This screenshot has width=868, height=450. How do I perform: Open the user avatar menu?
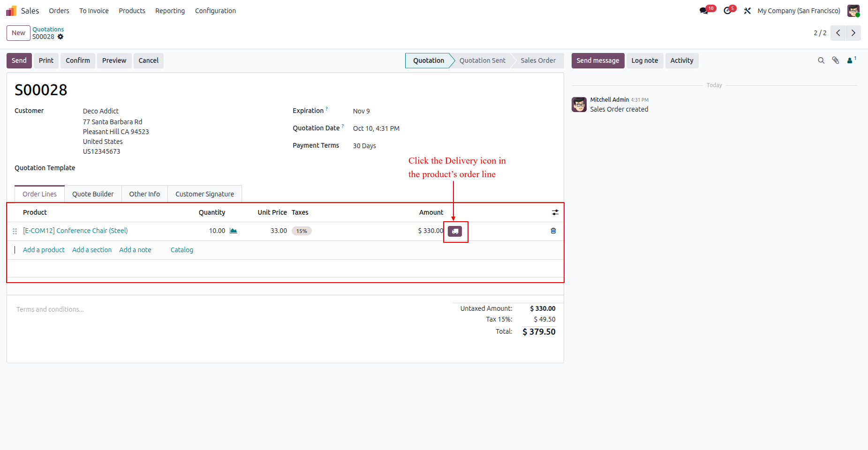click(853, 10)
